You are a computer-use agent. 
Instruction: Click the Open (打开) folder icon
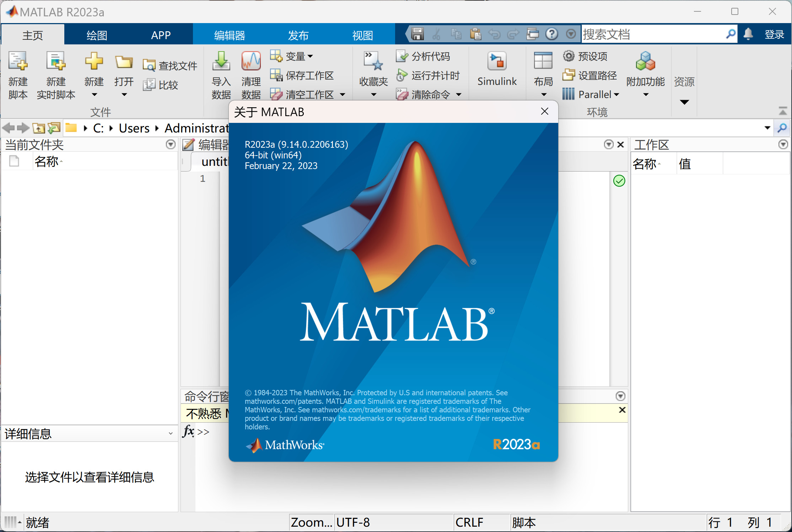(124, 62)
